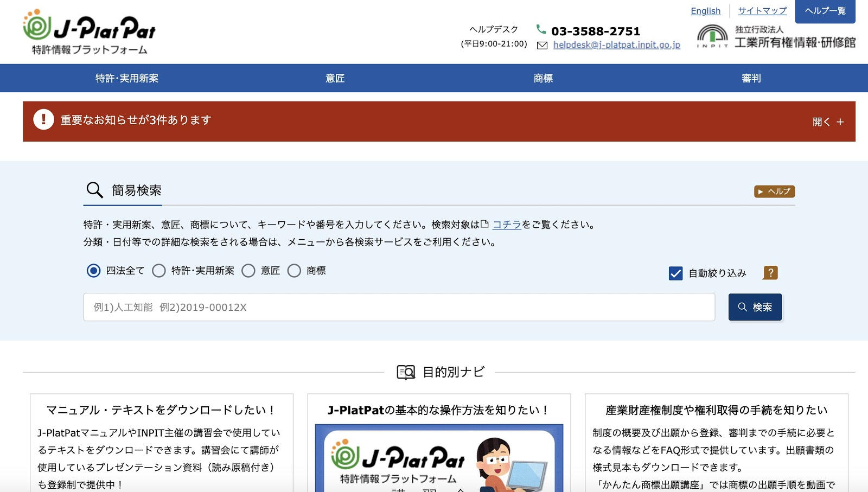Screen dimensions: 868x492
Task: Uncheck the 自動絞り込み checkbox
Action: point(675,273)
